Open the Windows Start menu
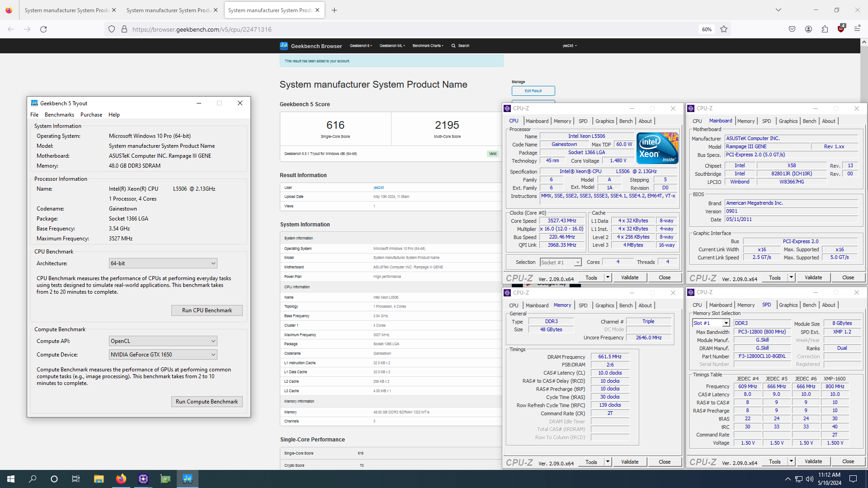Screen dimensions: 868x488 pos(11,479)
